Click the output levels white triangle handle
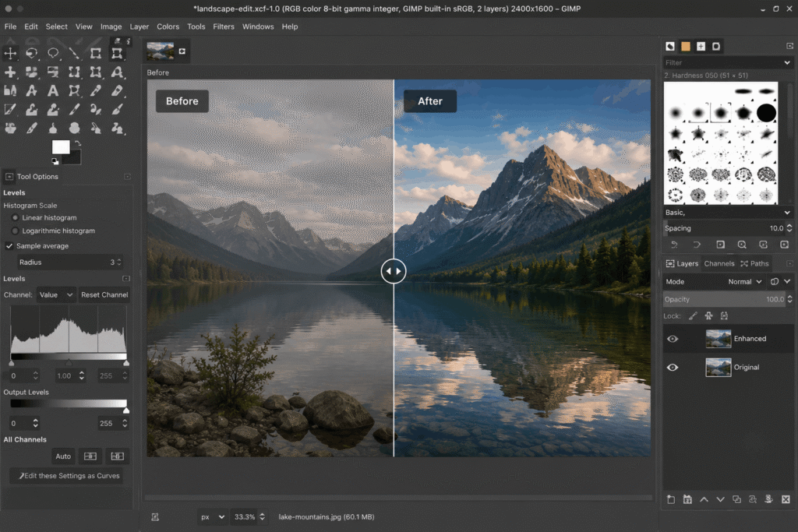This screenshot has height=532, width=798. click(x=126, y=410)
